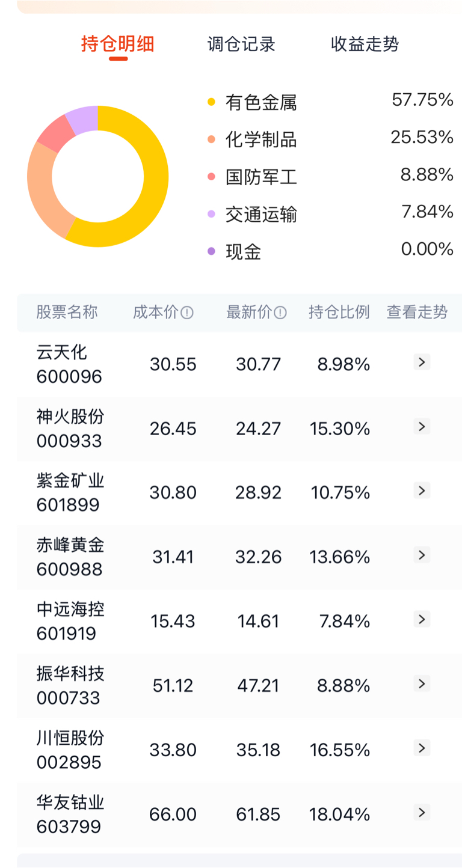The image size is (462, 868).
Task: Click trend chevron for 赤峰黄金
Action: click(422, 555)
